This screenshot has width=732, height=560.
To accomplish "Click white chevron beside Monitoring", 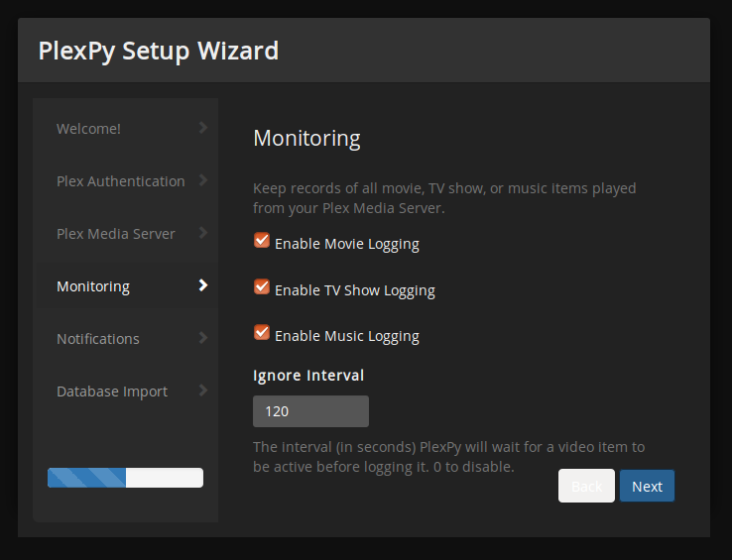I will [203, 285].
